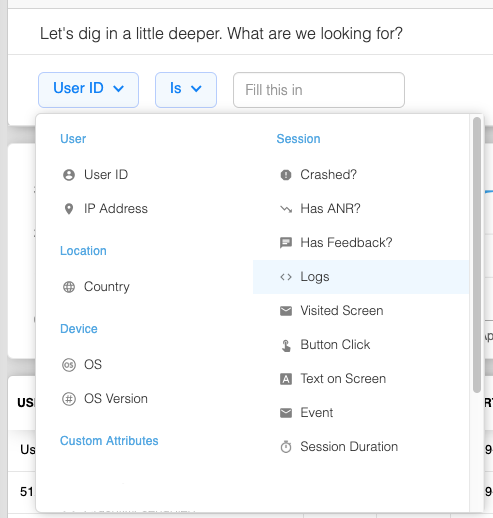
Task: Click the User ID person icon
Action: coord(69,175)
